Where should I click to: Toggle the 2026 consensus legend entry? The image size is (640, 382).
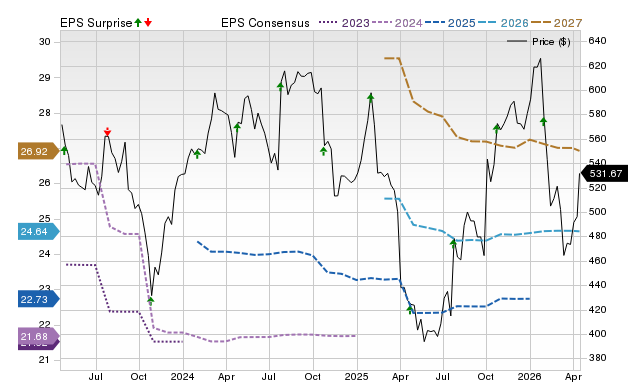[503, 23]
